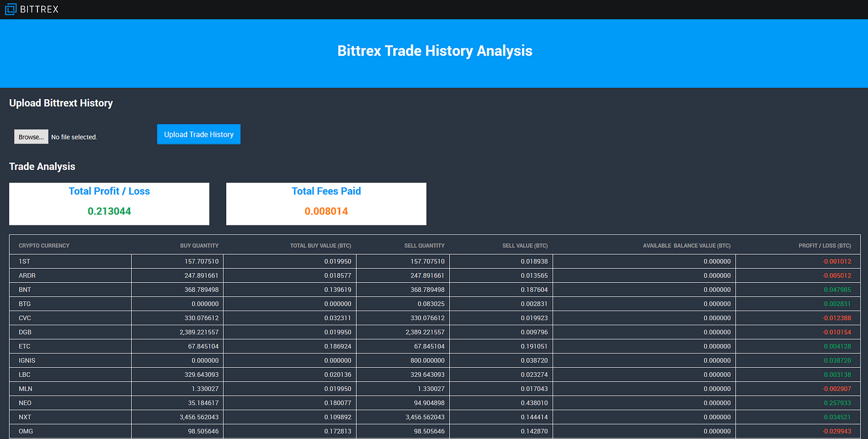Screen dimensions: 868x439
Task: Click the BUY QUANTITY column header
Action: (x=199, y=246)
